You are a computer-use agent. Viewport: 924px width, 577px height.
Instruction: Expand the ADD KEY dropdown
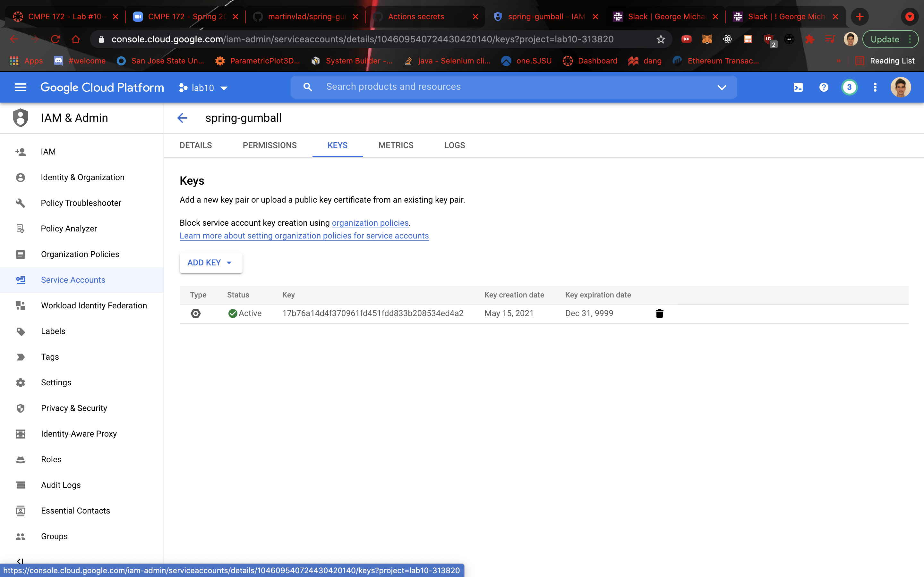coord(210,263)
